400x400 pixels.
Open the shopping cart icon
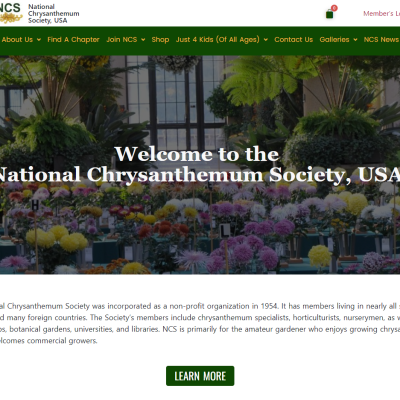330,14
